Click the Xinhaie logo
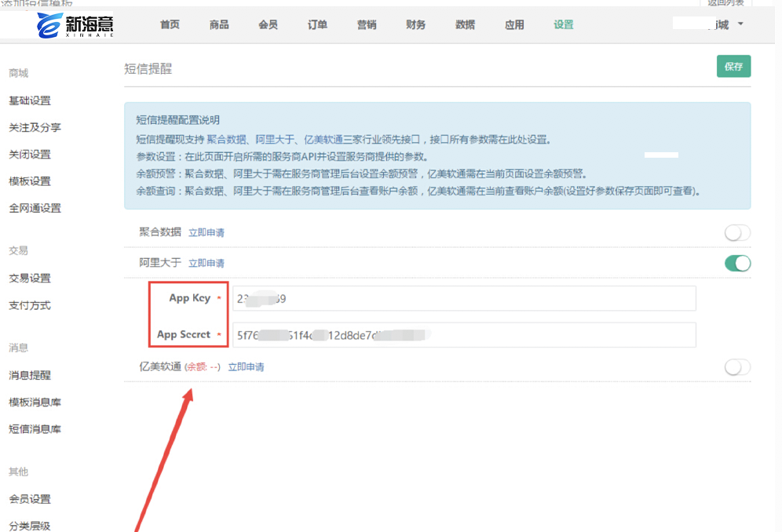Viewport: 782px width, 532px height. tap(75, 25)
